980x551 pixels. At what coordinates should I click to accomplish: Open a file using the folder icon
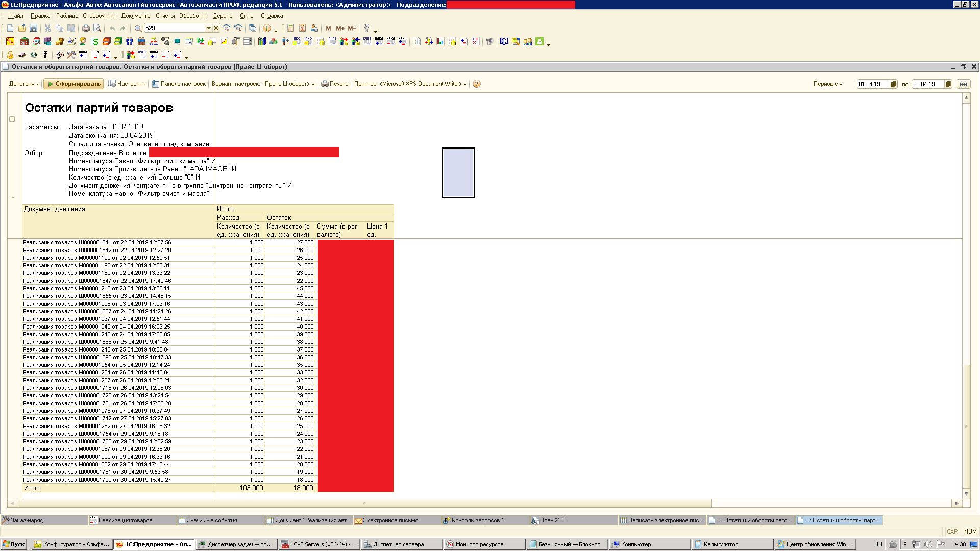pos(22,28)
